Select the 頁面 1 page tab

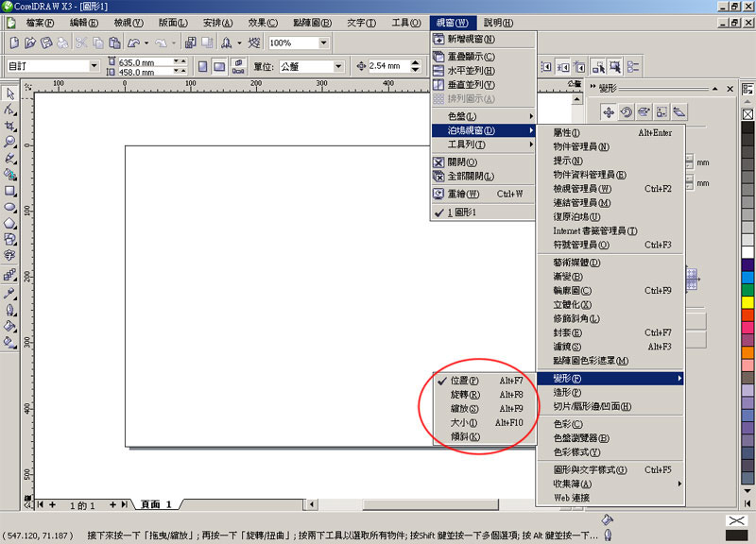pyautogui.click(x=156, y=504)
